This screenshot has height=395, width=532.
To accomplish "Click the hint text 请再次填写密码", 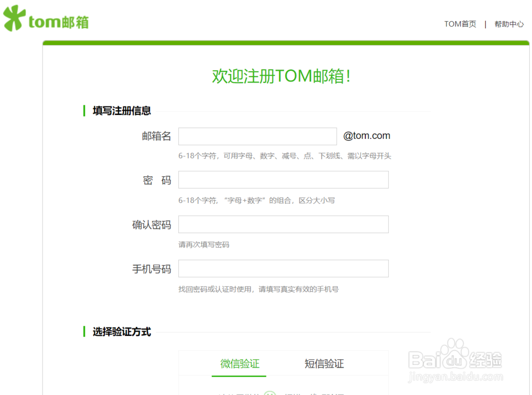I will 204,244.
